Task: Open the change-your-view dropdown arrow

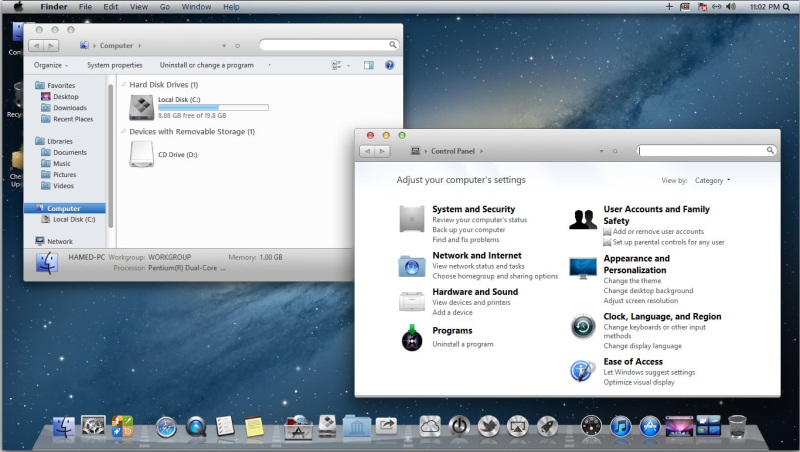Action: coord(348,65)
